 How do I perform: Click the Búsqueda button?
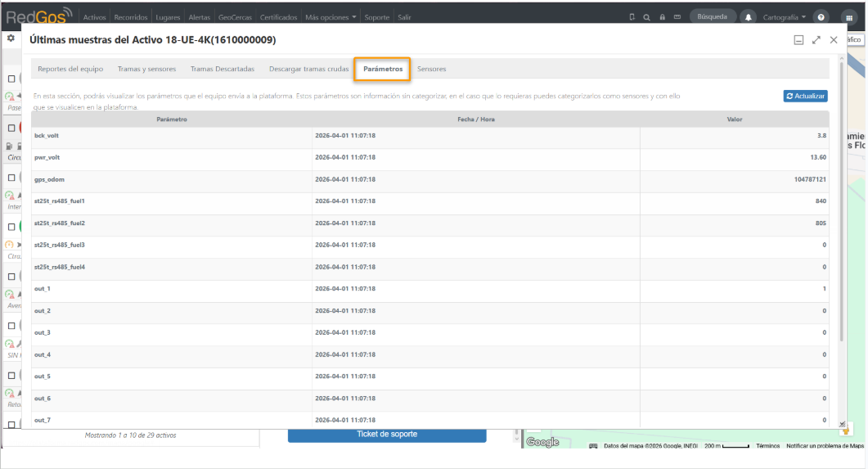click(x=712, y=16)
